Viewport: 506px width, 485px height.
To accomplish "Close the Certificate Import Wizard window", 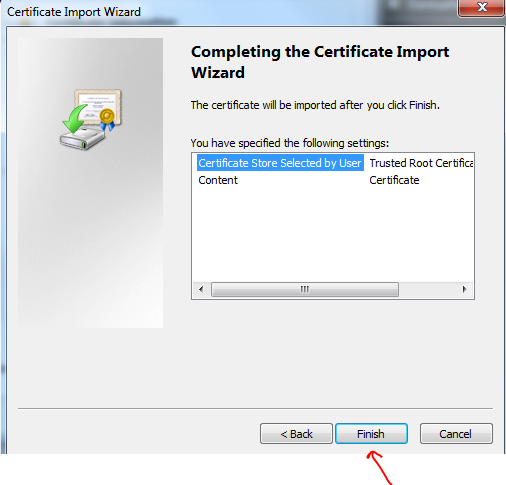I will coord(481,7).
